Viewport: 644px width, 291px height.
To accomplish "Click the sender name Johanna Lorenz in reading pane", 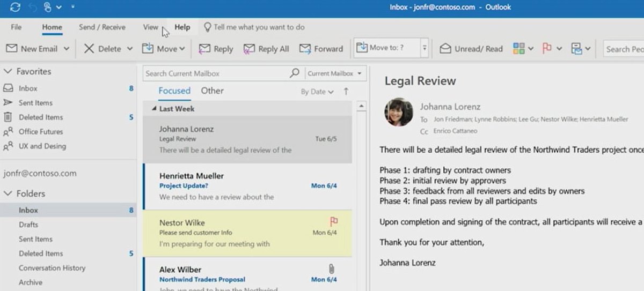I will (450, 107).
